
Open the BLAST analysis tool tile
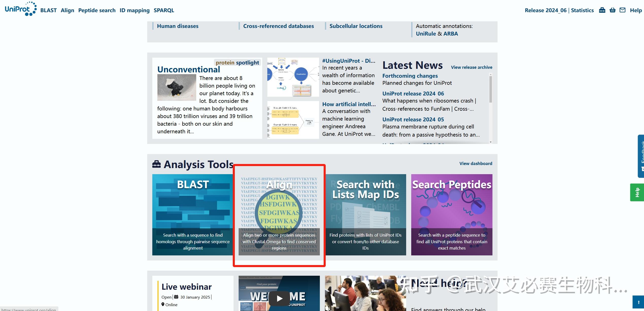tap(193, 215)
